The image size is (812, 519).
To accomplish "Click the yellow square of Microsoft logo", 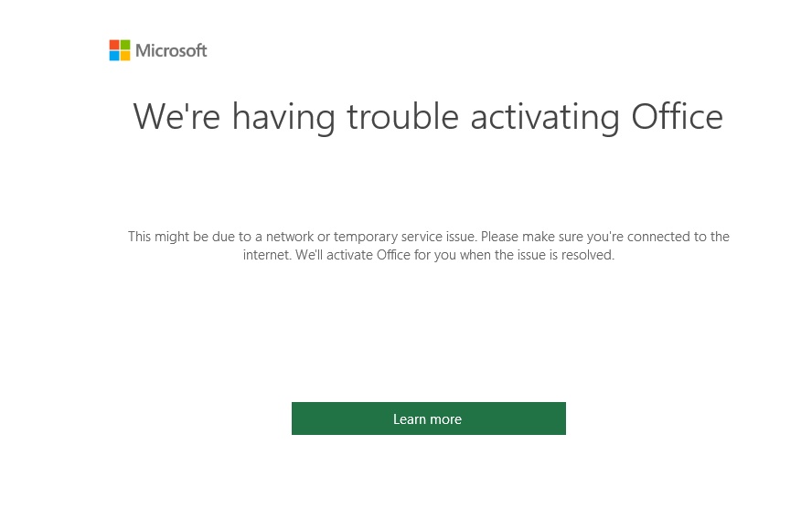I will [125, 56].
